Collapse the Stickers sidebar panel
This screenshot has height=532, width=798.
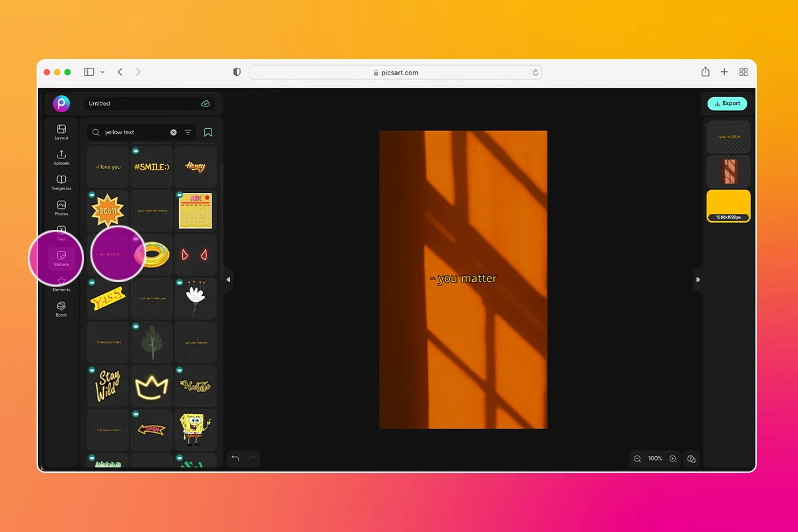[x=228, y=280]
